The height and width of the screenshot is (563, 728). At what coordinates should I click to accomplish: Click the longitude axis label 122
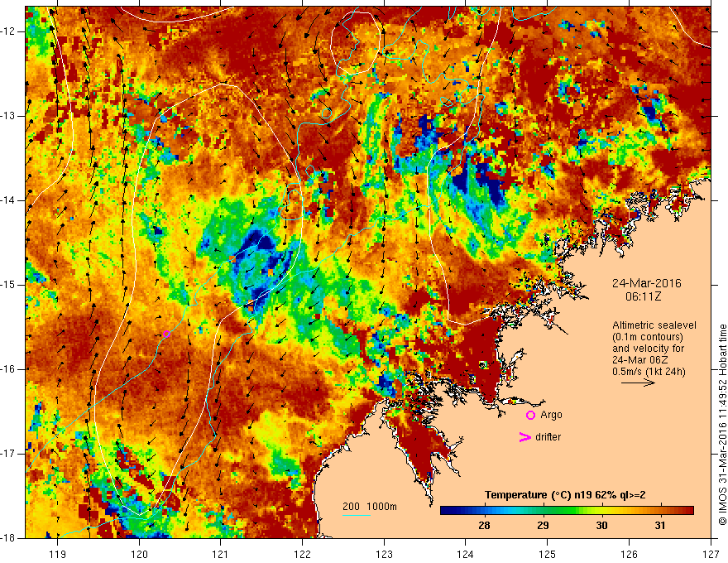click(x=302, y=554)
